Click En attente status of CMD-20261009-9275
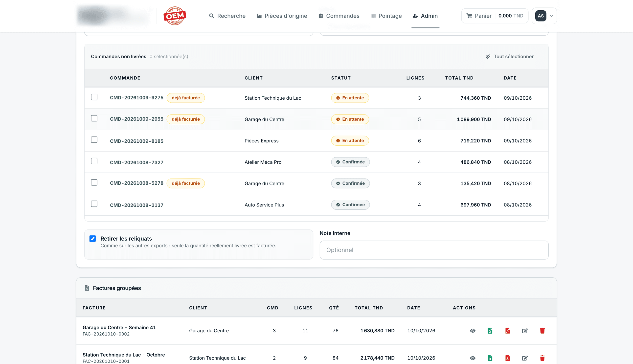This screenshot has width=633, height=364. pyautogui.click(x=350, y=98)
